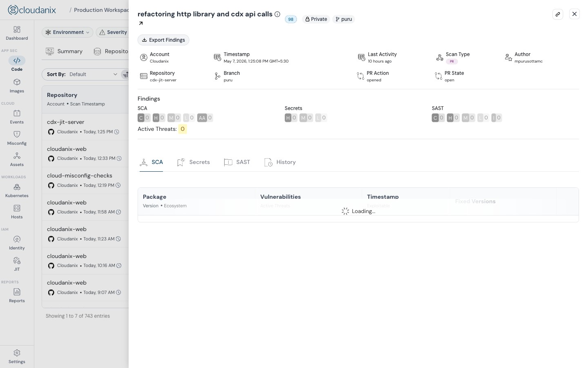Click the Cloudanix logo
The image size is (588, 368).
32,10
